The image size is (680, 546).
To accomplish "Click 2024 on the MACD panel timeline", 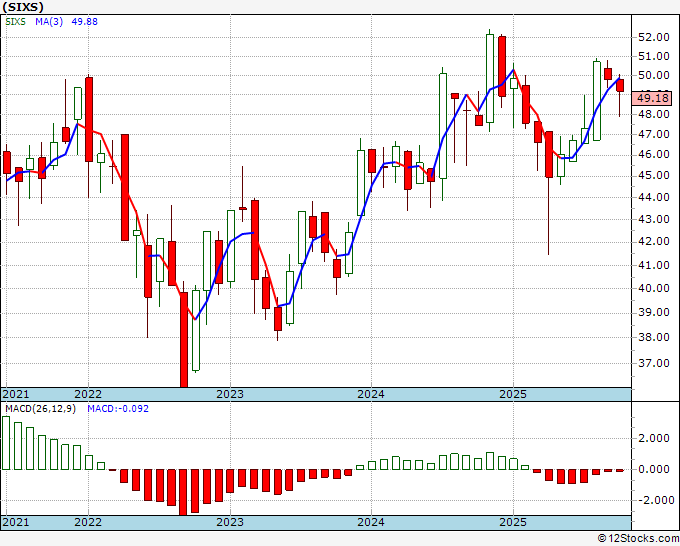I will coord(371,522).
